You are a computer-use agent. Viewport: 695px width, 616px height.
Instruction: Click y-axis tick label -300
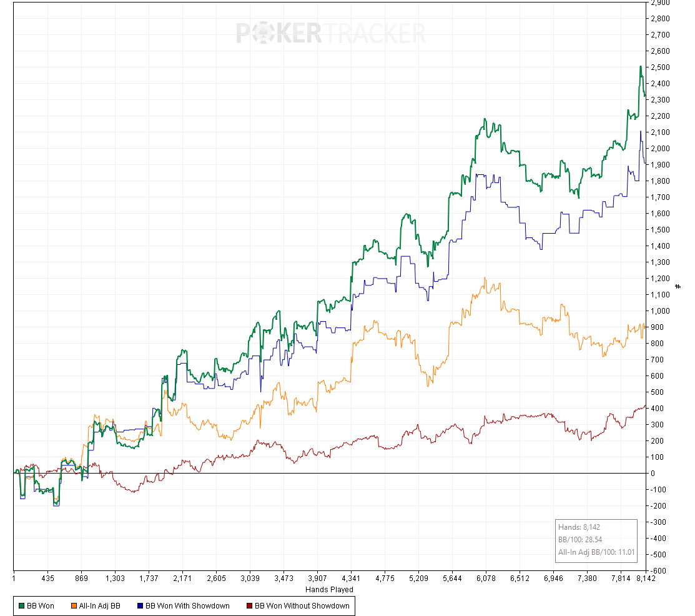pyautogui.click(x=659, y=522)
